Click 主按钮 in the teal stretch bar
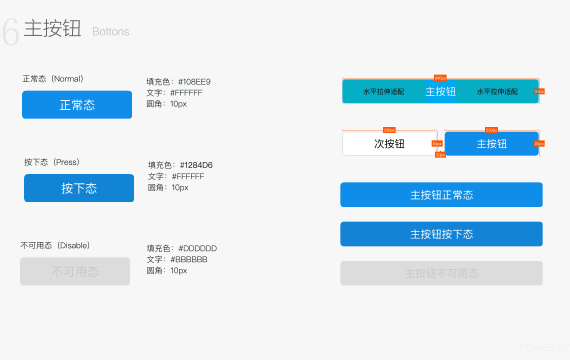 [x=441, y=91]
